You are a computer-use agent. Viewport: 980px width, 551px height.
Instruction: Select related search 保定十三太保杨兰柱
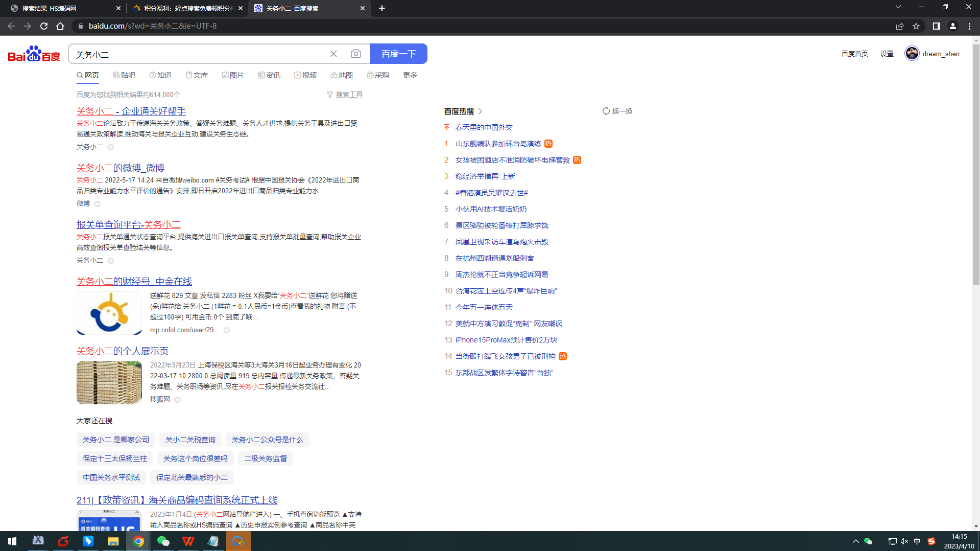point(115,458)
